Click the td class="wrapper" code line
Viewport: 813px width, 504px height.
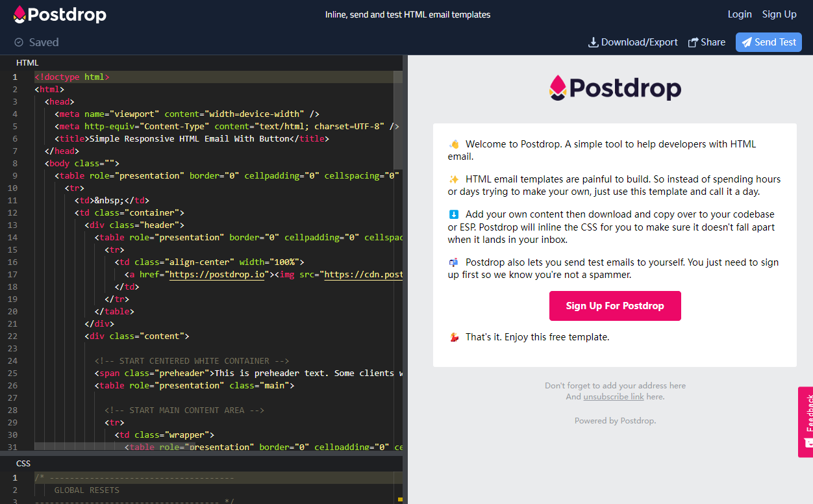tap(164, 435)
